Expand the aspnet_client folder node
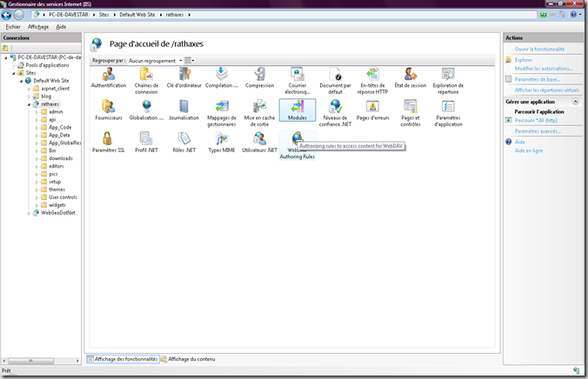The image size is (588, 379). 29,89
